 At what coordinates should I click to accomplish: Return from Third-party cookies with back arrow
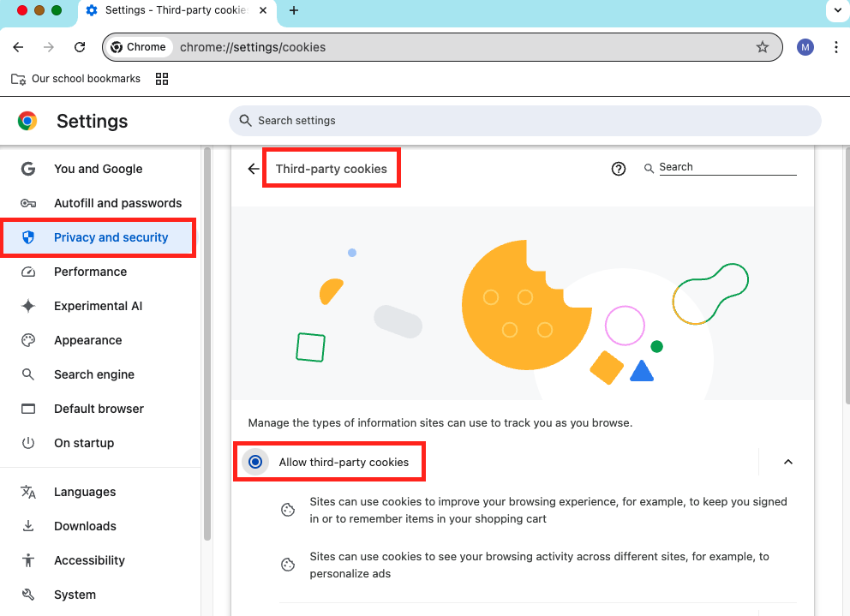point(253,169)
